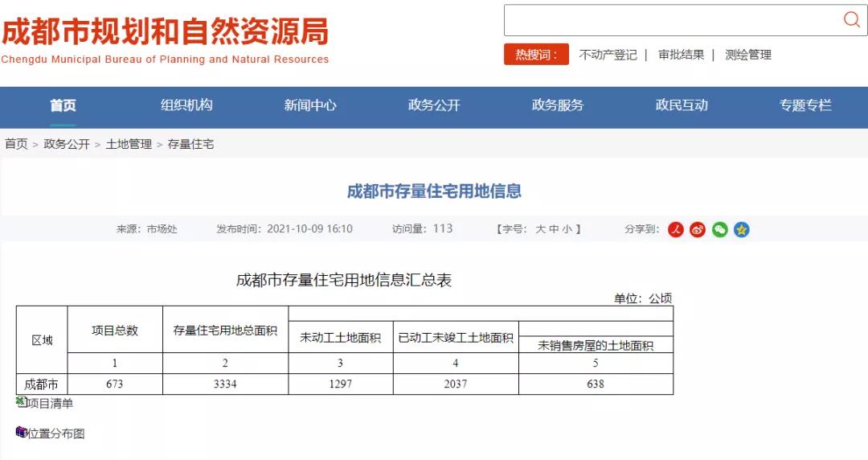868x460 pixels.
Task: Go to 首页 in breadcrumb
Action: (17, 144)
